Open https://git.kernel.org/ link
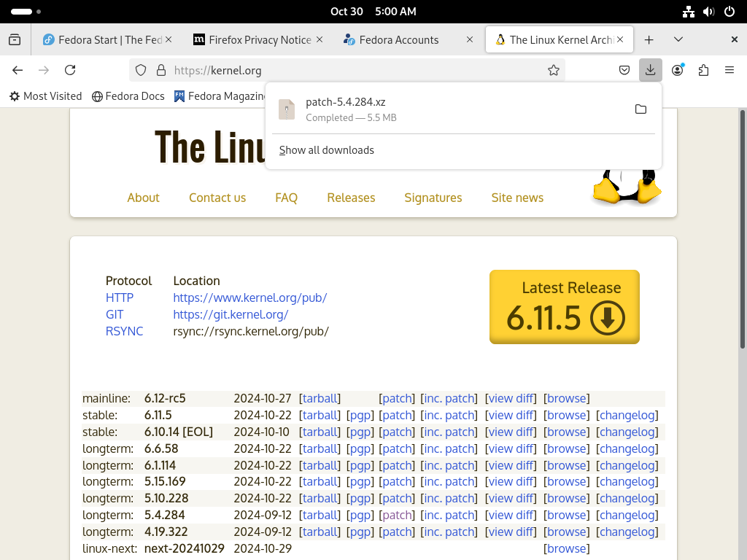Viewport: 747px width, 560px height. pos(231,315)
